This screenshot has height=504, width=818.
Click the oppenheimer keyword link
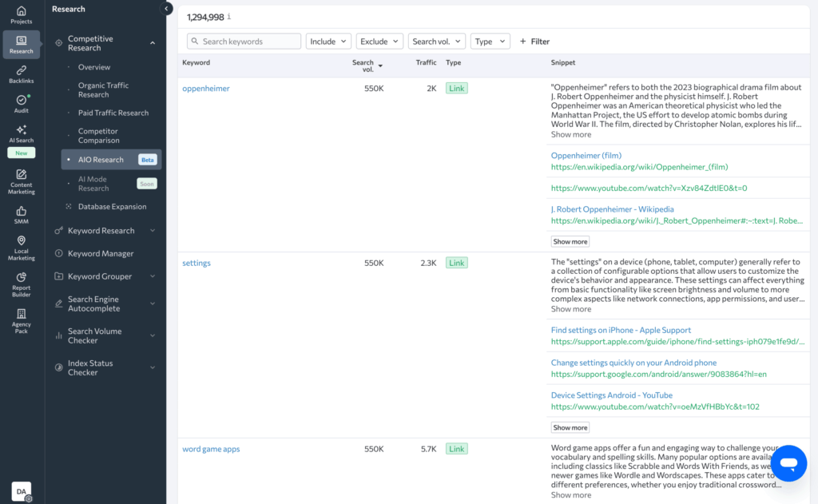click(205, 89)
